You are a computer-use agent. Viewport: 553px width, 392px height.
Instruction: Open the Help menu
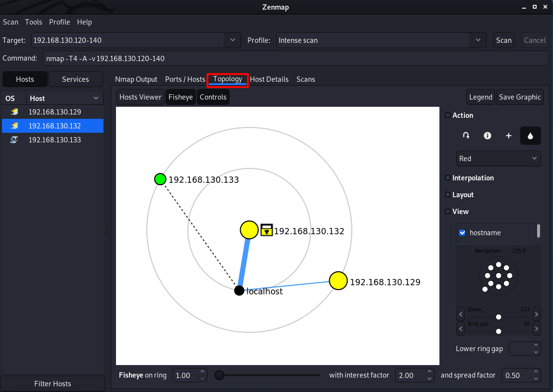[x=84, y=22]
